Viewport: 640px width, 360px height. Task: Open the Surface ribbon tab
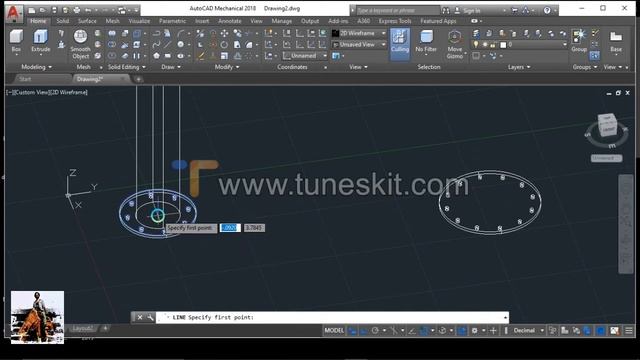[87, 21]
